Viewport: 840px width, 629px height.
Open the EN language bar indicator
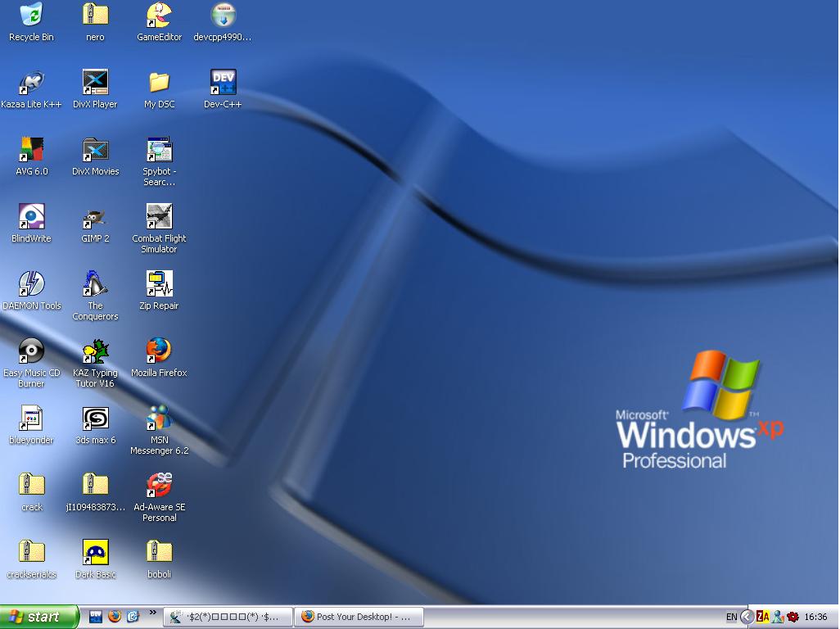click(x=731, y=618)
